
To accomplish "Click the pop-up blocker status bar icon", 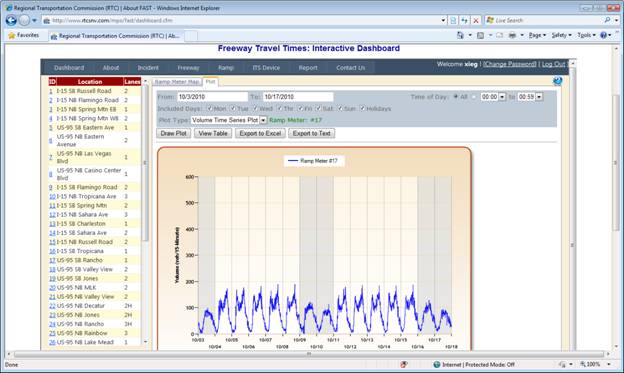I will pos(404,364).
